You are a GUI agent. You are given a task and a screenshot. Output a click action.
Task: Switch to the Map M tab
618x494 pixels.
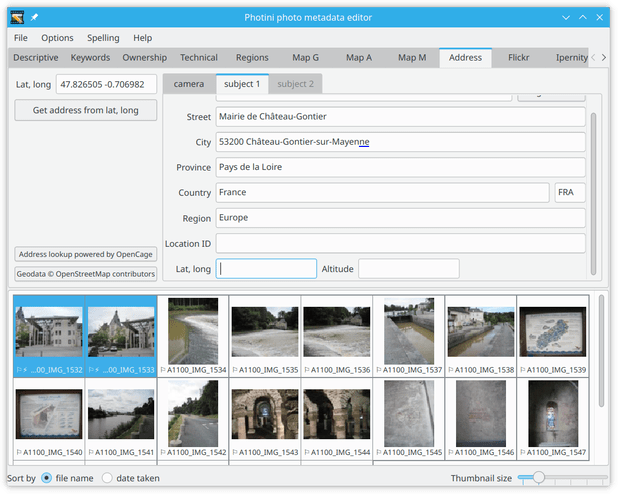[x=411, y=58]
